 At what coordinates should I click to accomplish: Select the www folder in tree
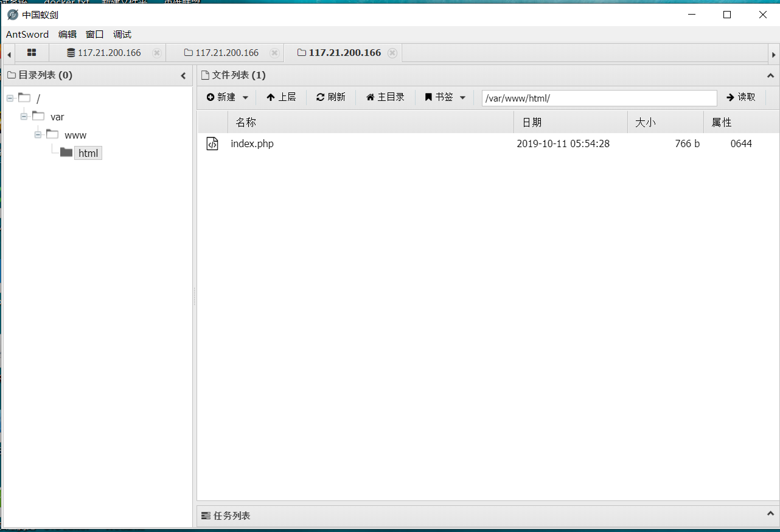click(75, 135)
